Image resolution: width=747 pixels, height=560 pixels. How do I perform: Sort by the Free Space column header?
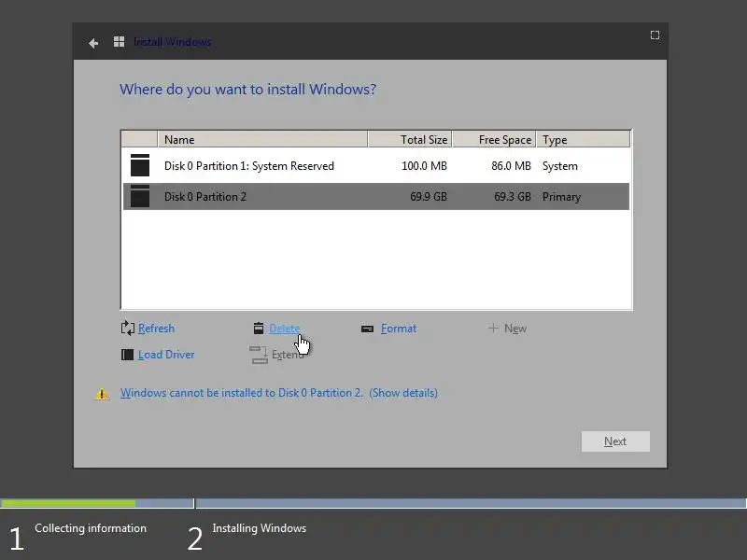point(495,139)
